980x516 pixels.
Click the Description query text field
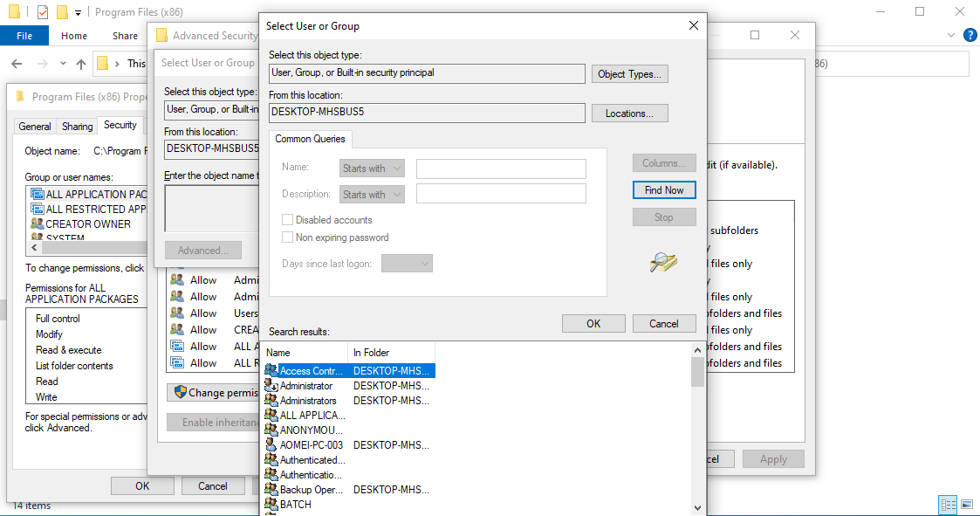501,193
